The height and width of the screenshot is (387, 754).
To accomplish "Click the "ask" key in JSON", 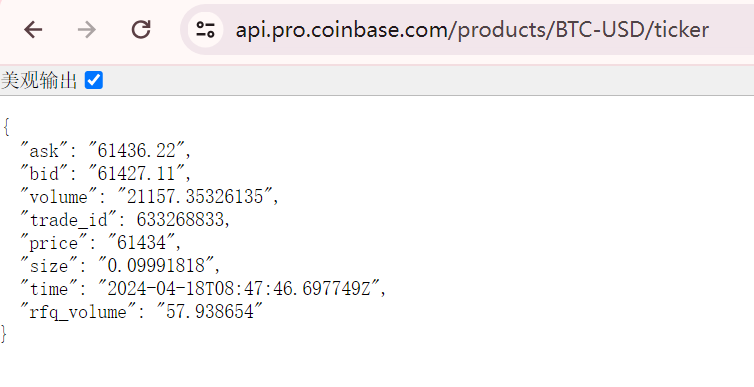I will (44, 151).
